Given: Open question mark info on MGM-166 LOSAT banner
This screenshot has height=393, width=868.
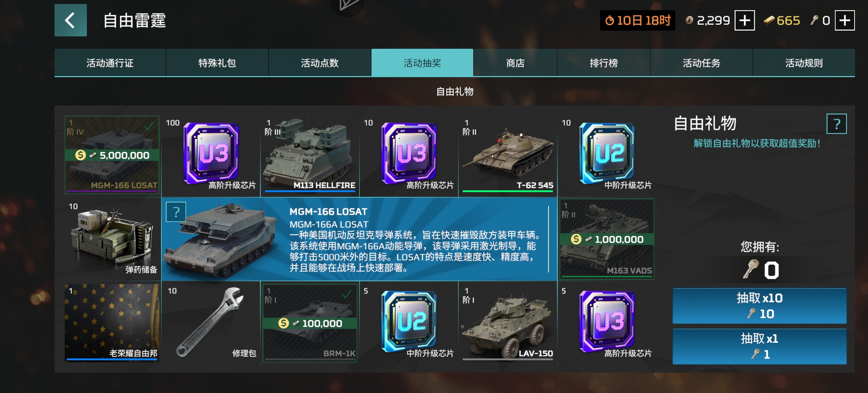Looking at the screenshot, I should click(176, 212).
